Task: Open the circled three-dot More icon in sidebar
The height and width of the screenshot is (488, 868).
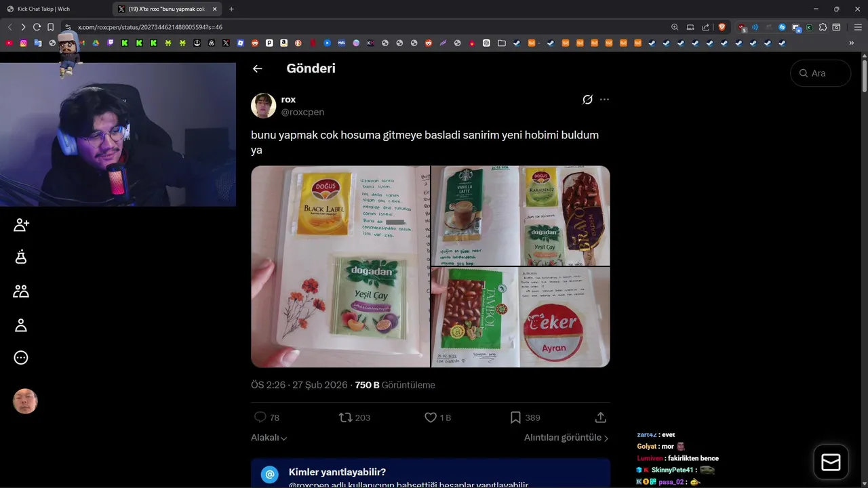Action: pyautogui.click(x=21, y=358)
